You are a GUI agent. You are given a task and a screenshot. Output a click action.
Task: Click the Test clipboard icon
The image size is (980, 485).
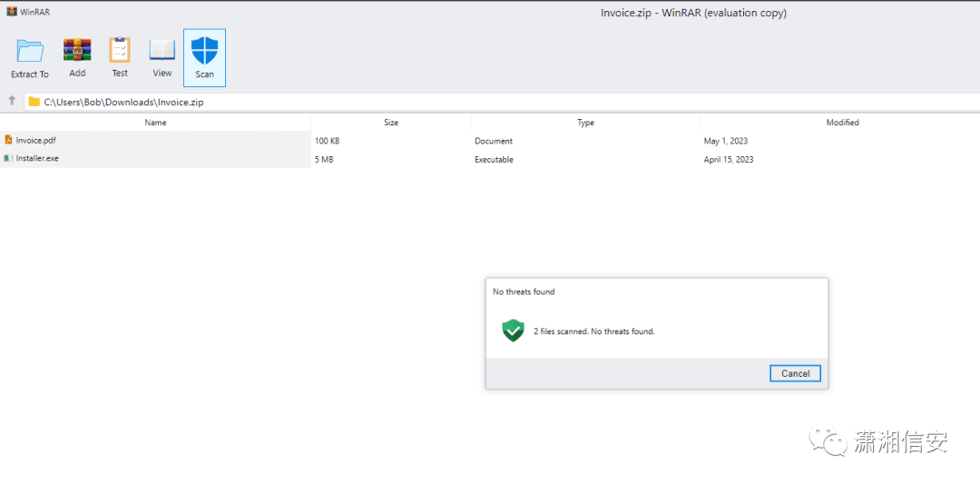(120, 49)
